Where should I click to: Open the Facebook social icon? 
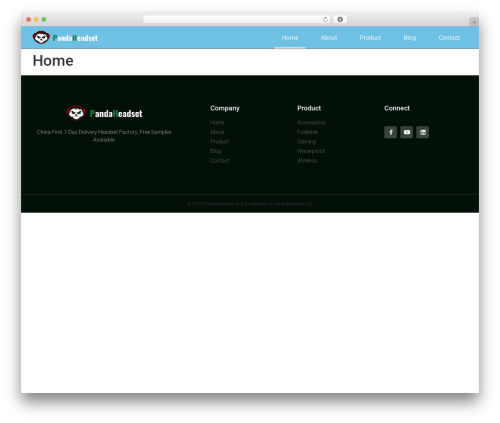click(390, 132)
